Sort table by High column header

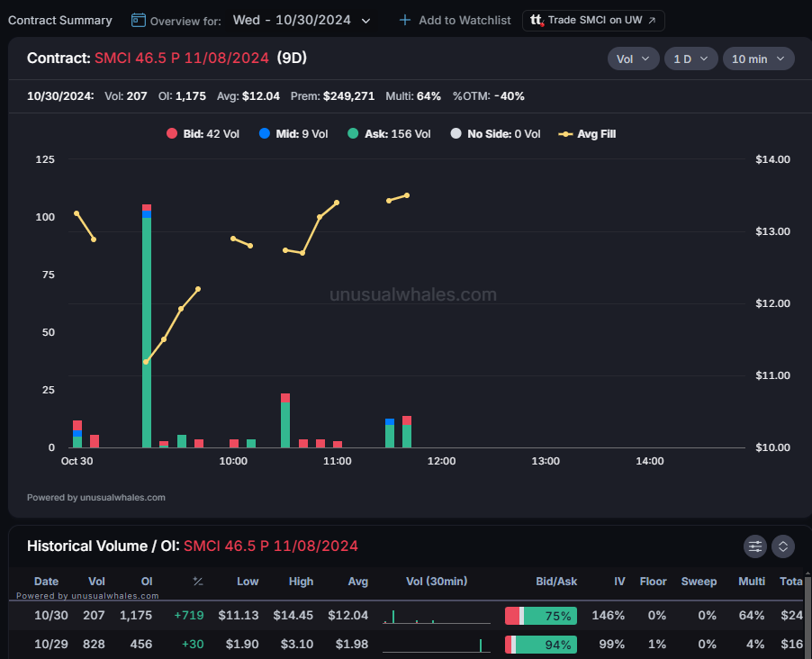[301, 582]
